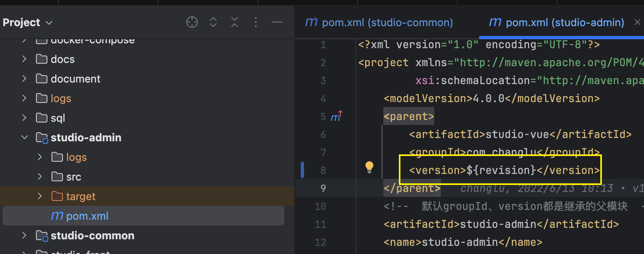Click studio-vue artifactId text on line 6

pos(517,134)
